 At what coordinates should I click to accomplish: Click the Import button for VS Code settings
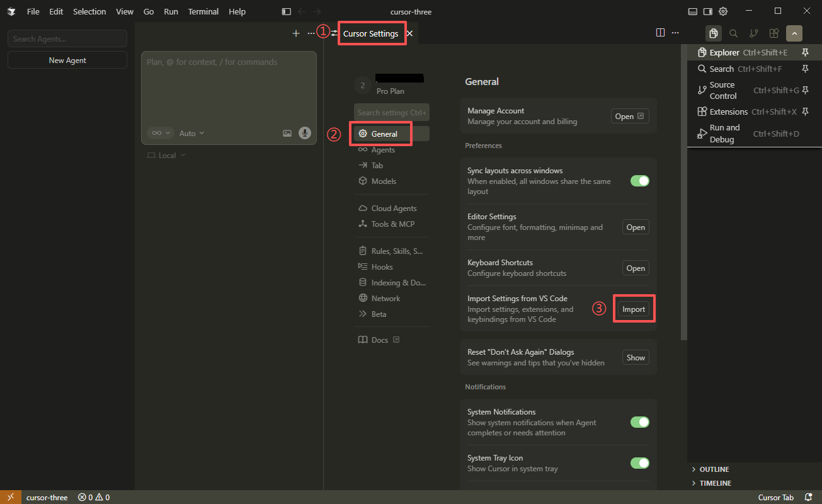coord(634,309)
